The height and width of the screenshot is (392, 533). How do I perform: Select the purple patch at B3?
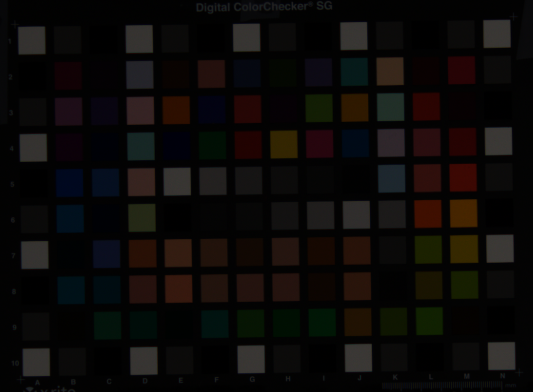[x=69, y=111]
